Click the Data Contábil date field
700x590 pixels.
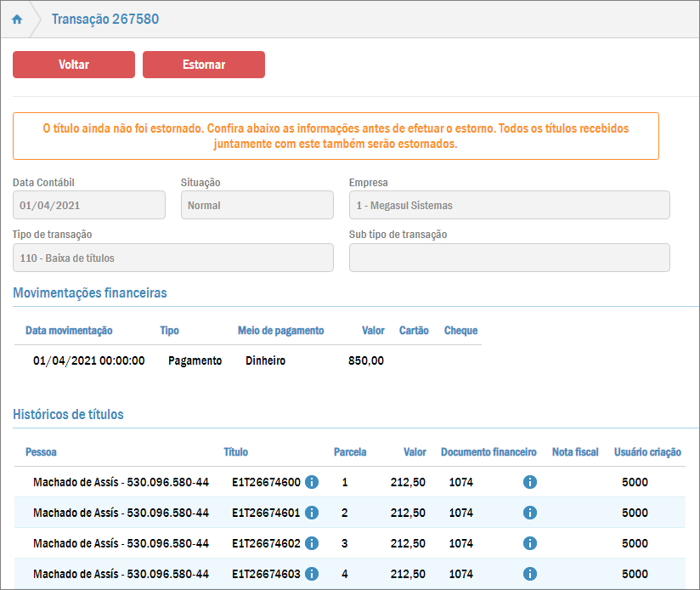click(89, 206)
